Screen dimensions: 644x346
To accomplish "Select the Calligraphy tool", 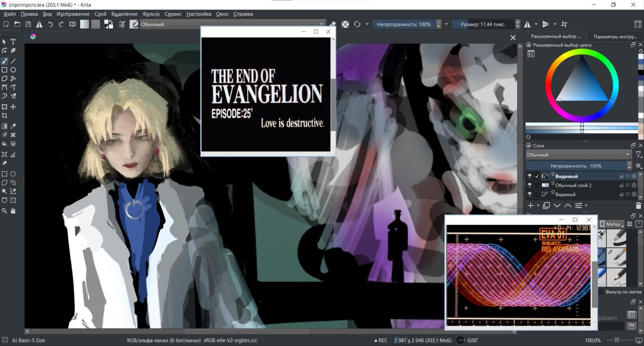I will pos(13,51).
